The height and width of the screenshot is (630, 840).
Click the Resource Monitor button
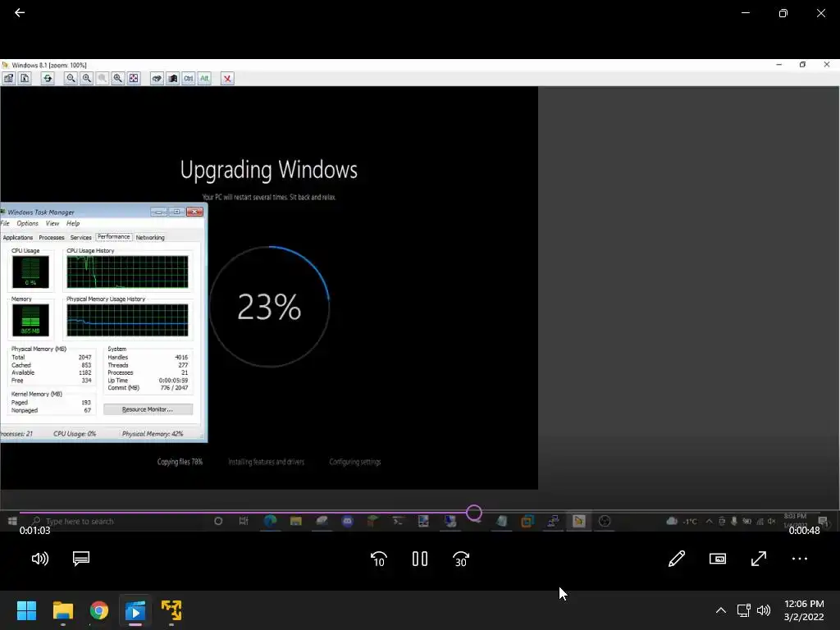coord(148,409)
